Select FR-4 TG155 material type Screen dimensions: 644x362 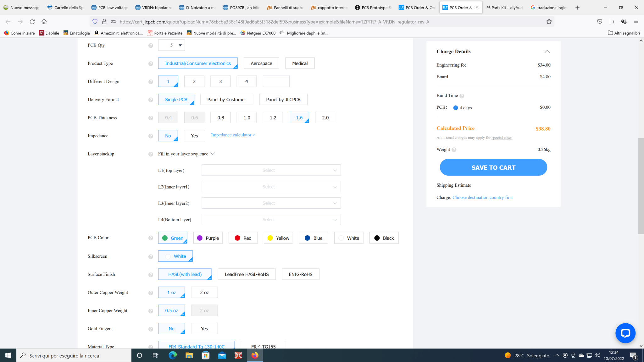click(x=263, y=346)
